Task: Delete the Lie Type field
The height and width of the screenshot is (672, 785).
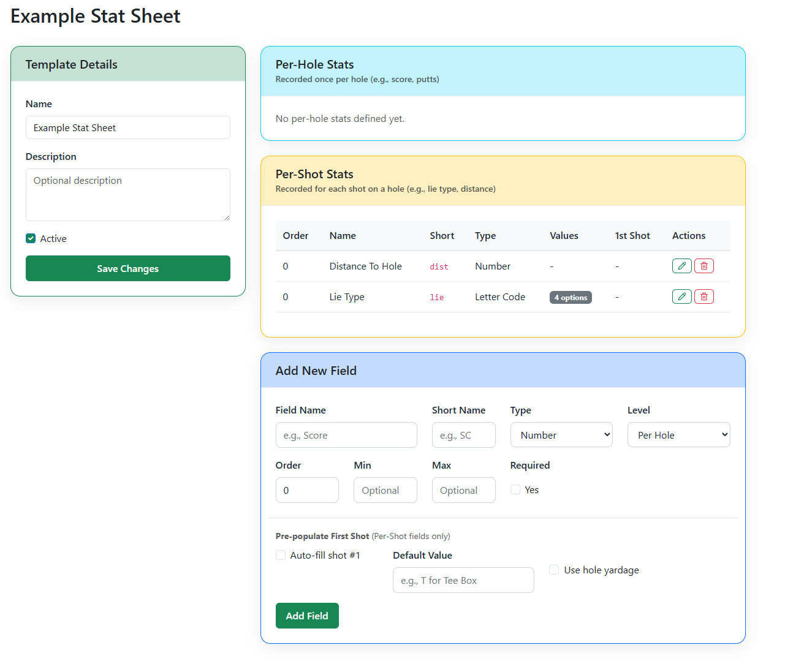Action: (703, 296)
